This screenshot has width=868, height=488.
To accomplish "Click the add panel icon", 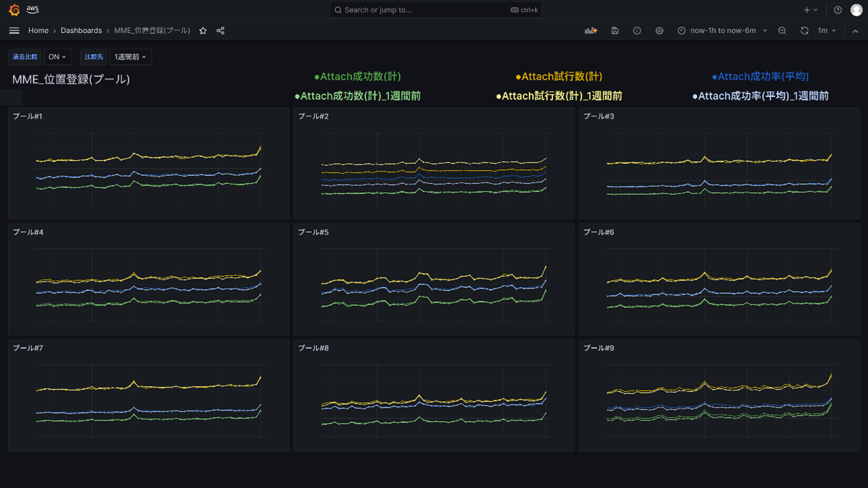I will click(x=591, y=31).
